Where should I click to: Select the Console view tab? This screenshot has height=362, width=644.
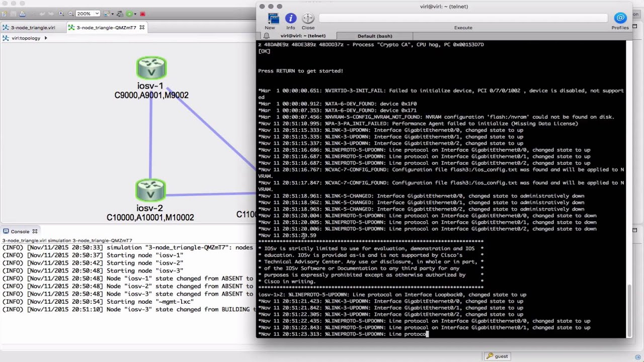[x=20, y=231]
